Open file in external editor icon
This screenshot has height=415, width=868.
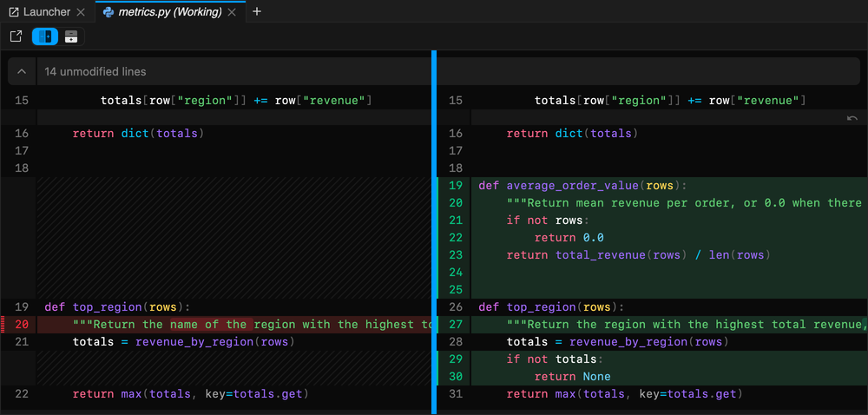point(16,36)
